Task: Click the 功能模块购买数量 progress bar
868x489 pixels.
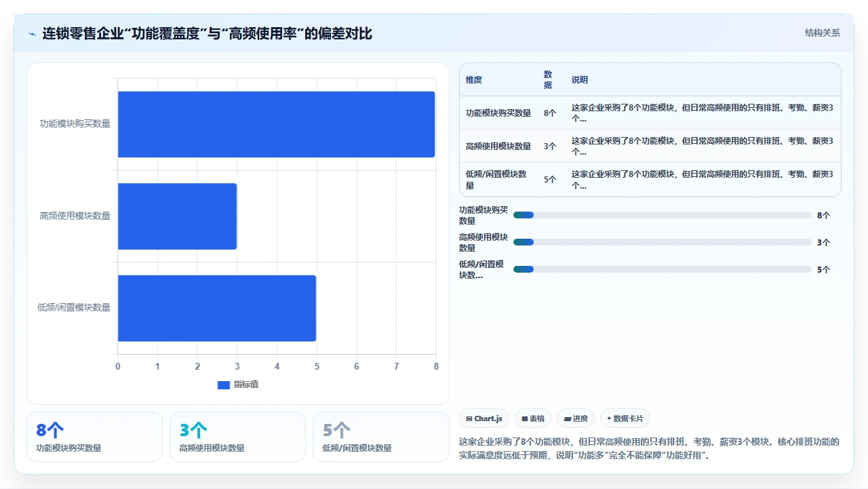Action: pyautogui.click(x=663, y=215)
